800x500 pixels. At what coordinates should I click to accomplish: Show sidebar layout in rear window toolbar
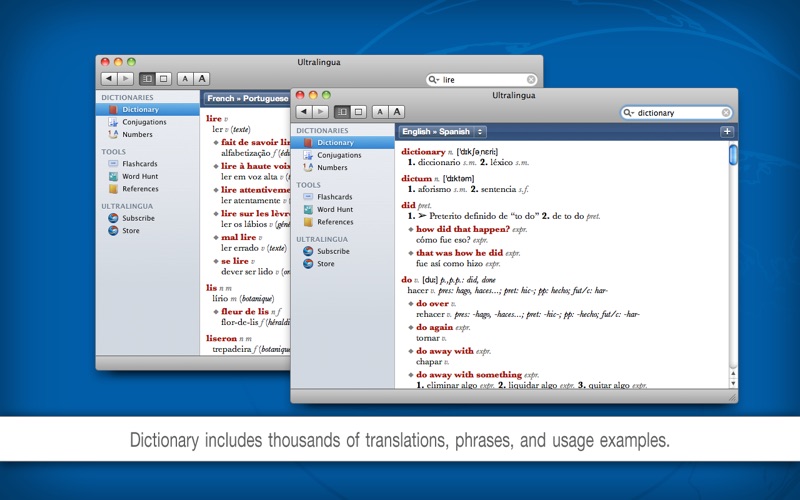(147, 79)
